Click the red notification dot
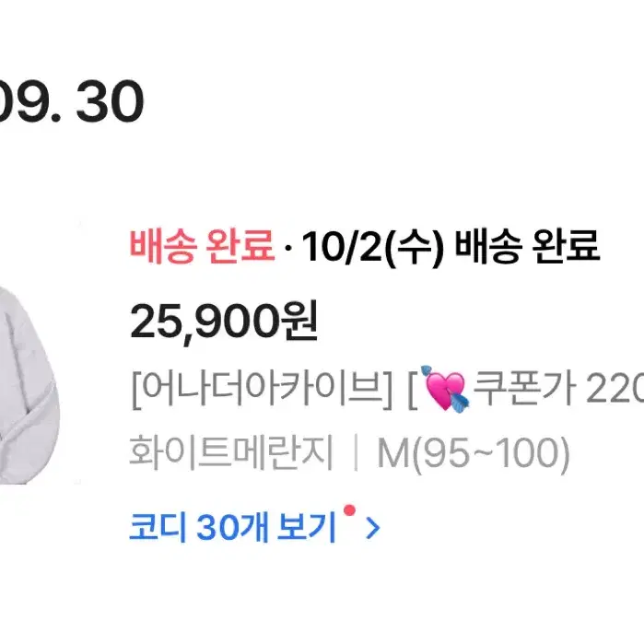The image size is (644, 644). coord(349,510)
